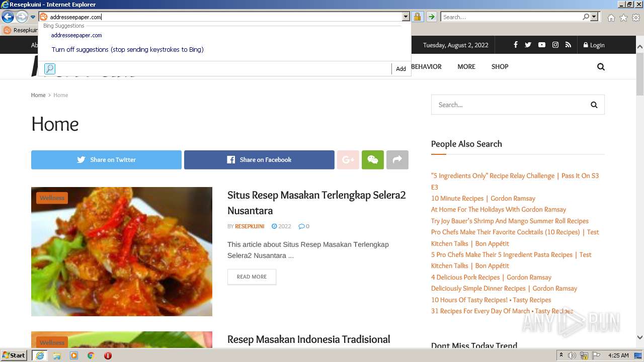Open the Tools gear icon
Image resolution: width=644 pixels, height=362 pixels.
pos(636,18)
